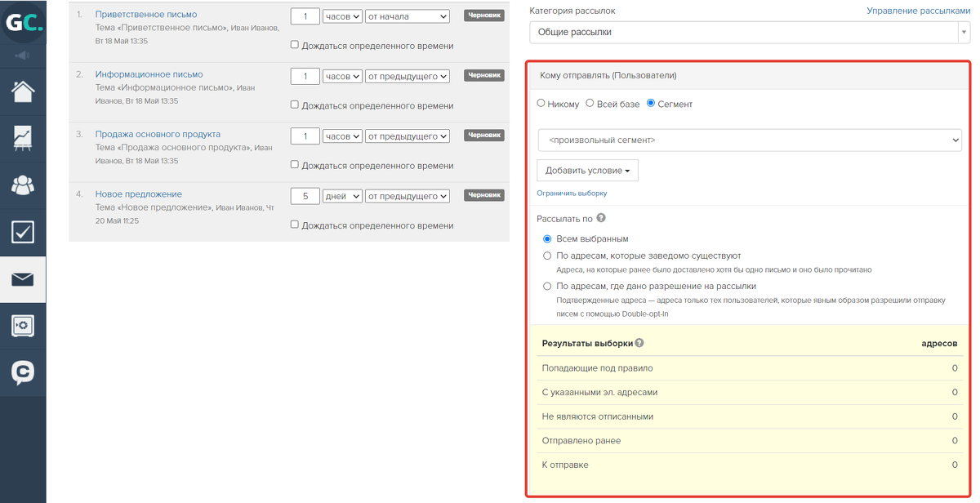Open the analytics chart section in sidebar
The width and height of the screenshot is (980, 503).
tap(23, 137)
